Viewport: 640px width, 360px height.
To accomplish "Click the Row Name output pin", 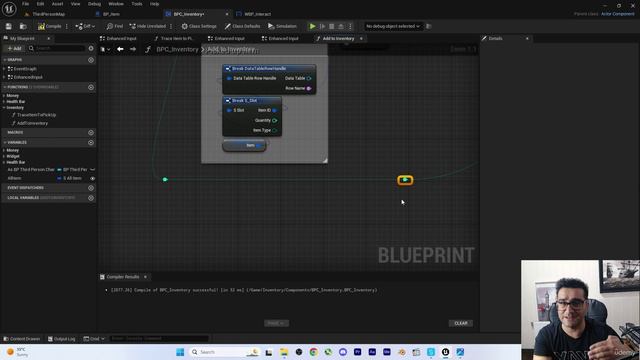I will 309,88.
